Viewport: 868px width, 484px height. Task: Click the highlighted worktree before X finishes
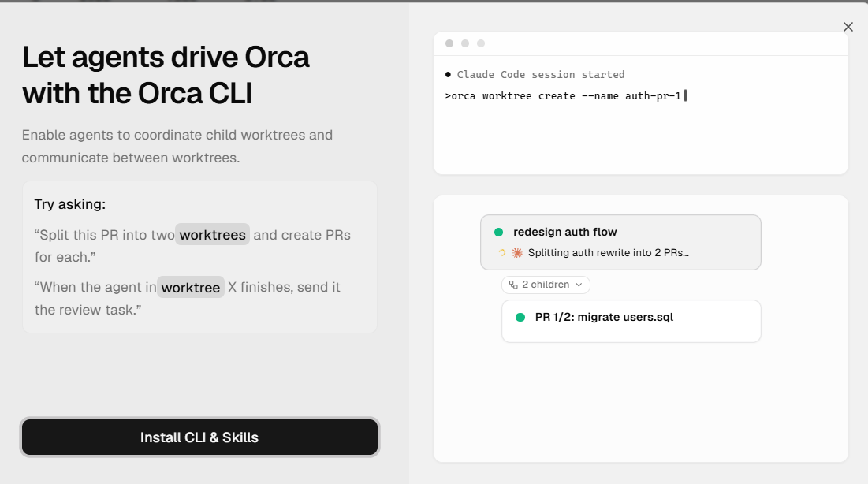[191, 288]
